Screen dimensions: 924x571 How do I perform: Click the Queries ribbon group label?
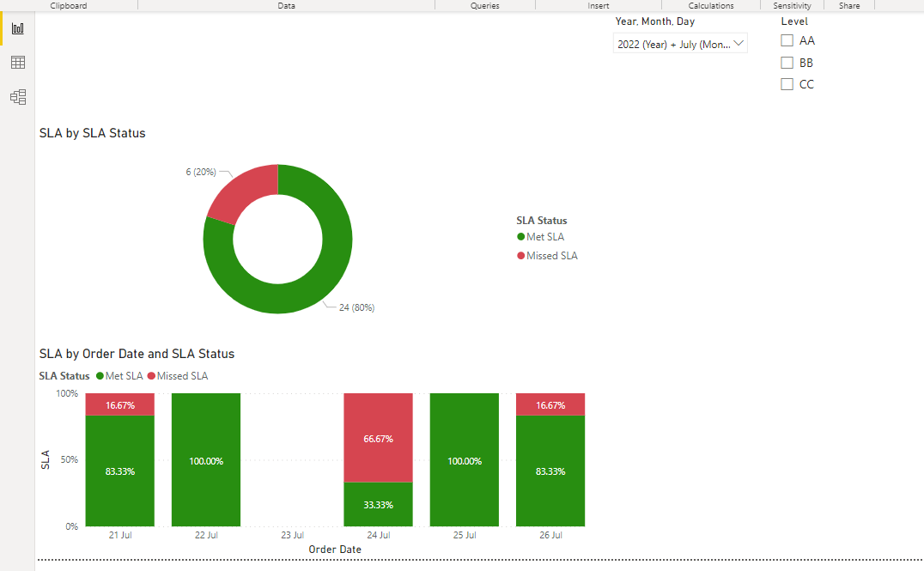click(485, 5)
